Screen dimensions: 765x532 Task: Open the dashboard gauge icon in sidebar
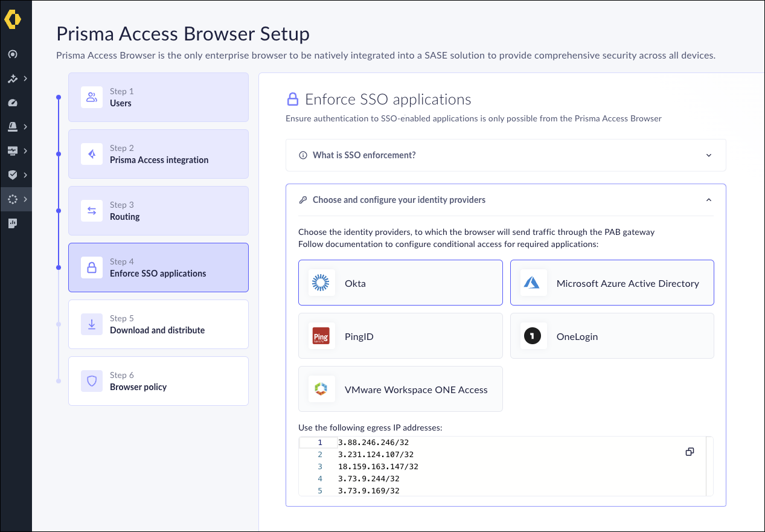click(x=13, y=103)
